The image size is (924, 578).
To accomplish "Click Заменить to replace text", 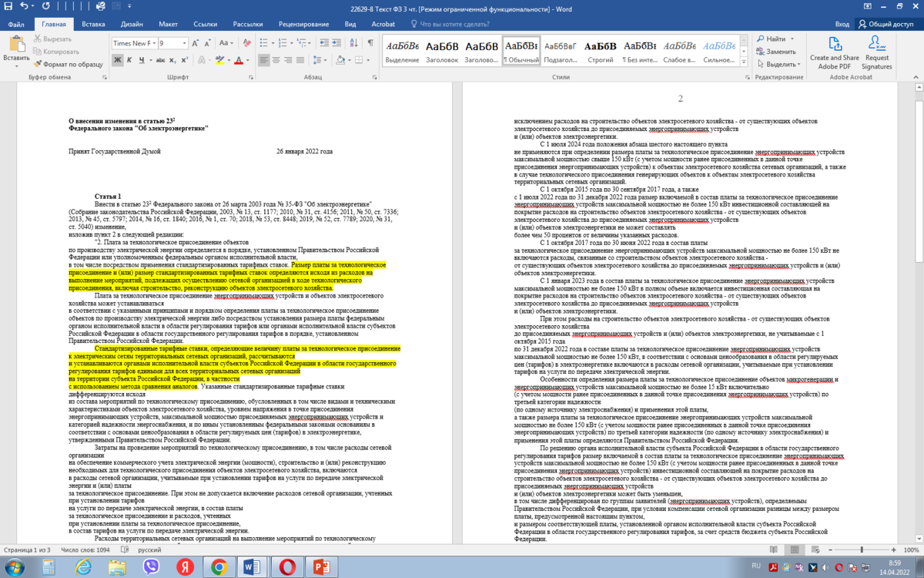I will click(x=775, y=51).
